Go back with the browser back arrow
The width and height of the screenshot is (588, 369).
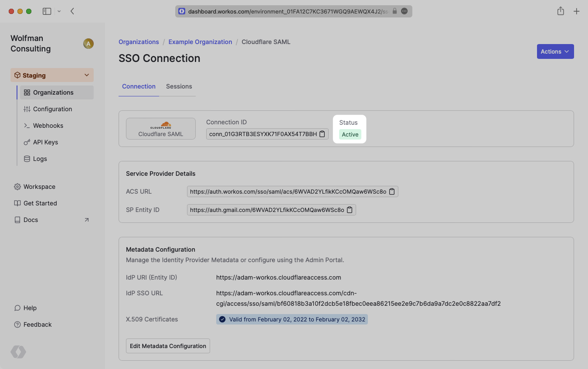(72, 11)
